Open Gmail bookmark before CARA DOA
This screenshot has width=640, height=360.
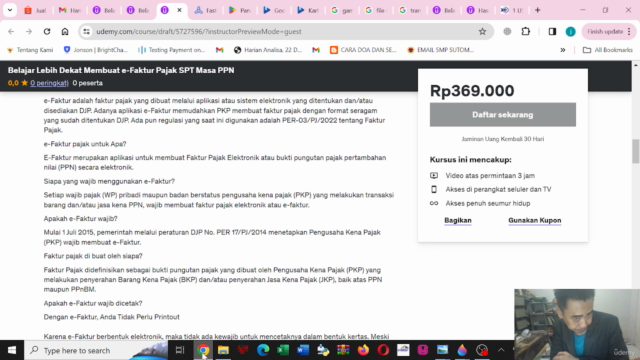pos(316,50)
